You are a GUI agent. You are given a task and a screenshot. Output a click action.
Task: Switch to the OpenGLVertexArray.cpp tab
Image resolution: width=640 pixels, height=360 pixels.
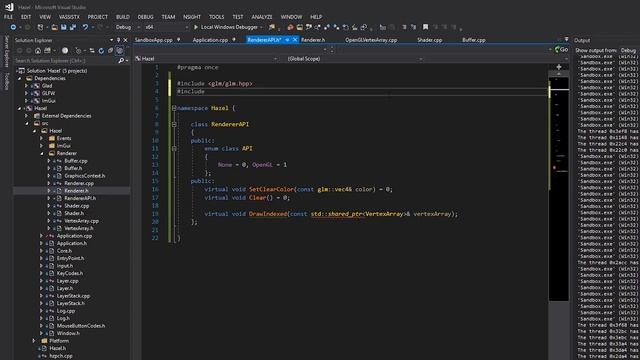(371, 40)
